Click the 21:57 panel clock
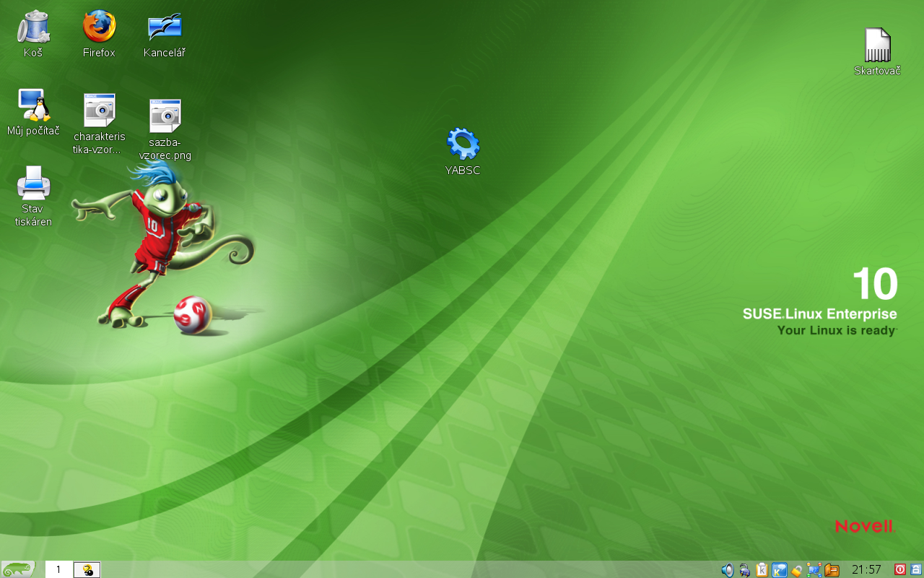924x578 pixels. tap(866, 570)
